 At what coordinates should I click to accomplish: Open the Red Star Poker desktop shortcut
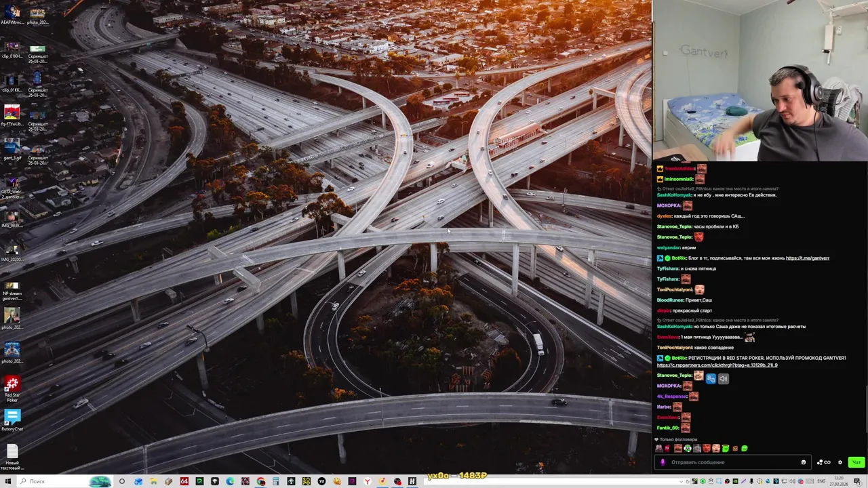[12, 389]
